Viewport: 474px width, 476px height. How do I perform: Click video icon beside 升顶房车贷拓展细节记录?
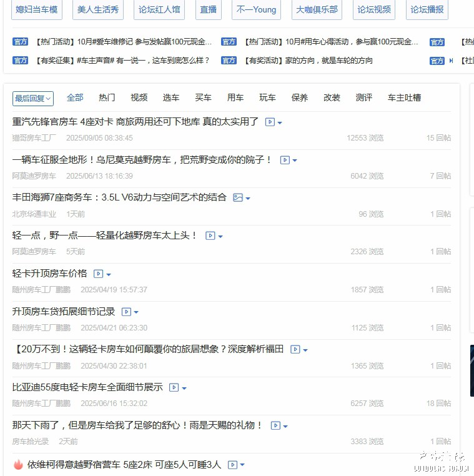click(x=126, y=312)
